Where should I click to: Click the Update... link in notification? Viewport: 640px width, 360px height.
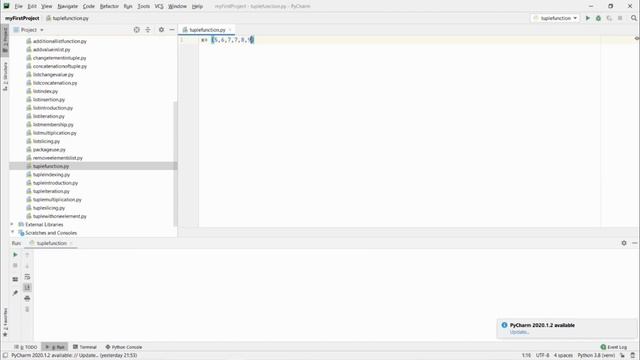[x=519, y=332]
